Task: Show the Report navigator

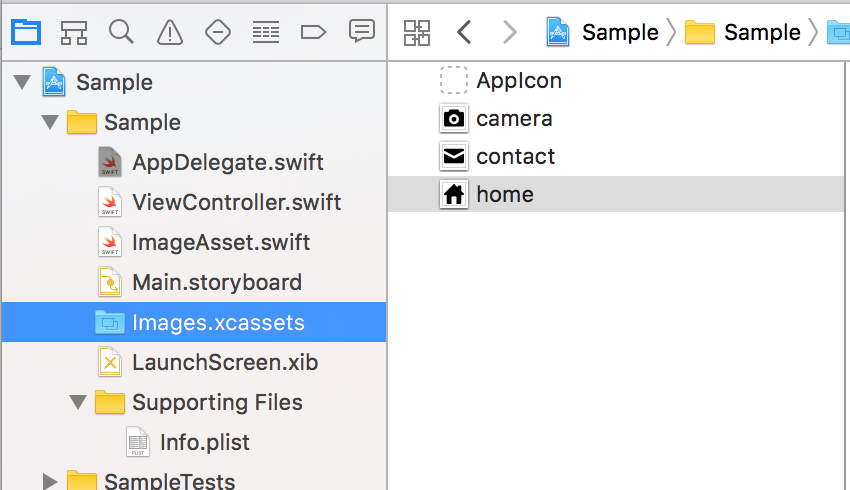Action: (361, 32)
